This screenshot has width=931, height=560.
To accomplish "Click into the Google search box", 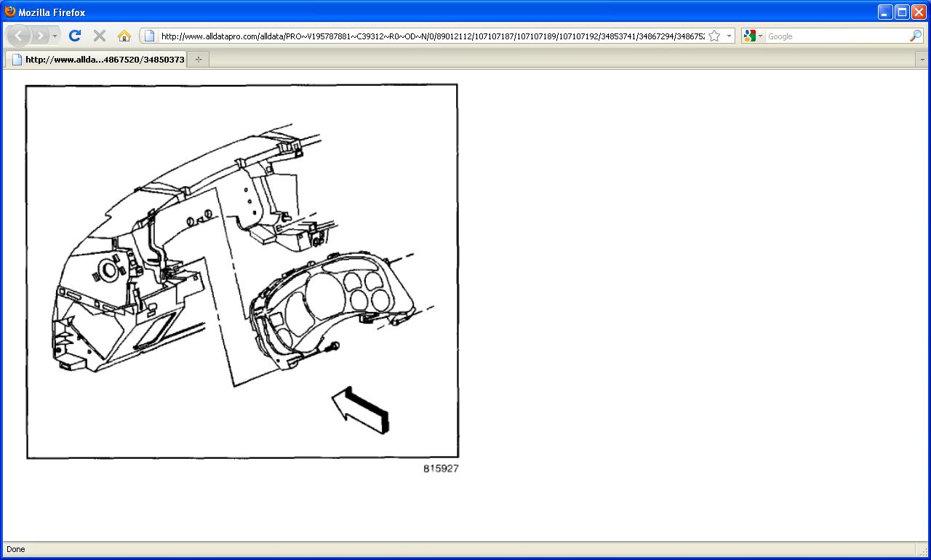I will (836, 36).
